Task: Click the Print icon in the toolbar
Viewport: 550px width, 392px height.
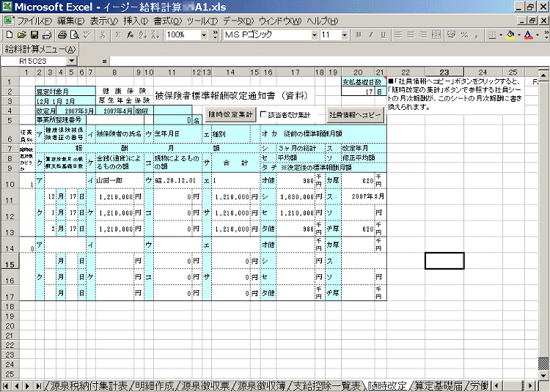Action: (x=62, y=34)
